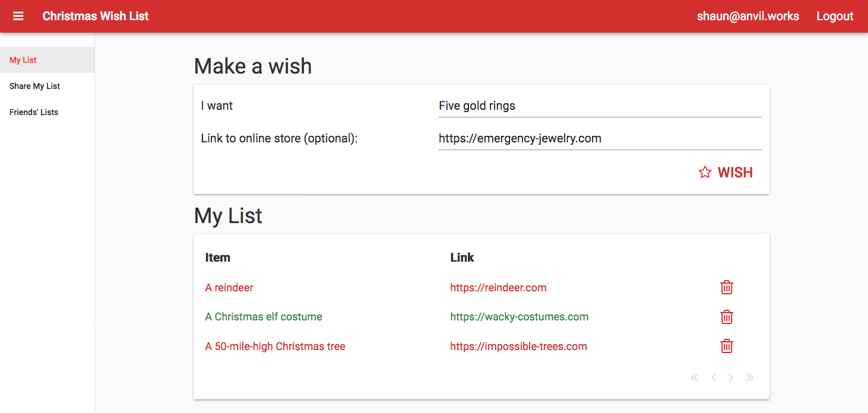Image resolution: width=868 pixels, height=413 pixels.
Task: Delete the Christmas elf costume wish
Action: point(726,317)
